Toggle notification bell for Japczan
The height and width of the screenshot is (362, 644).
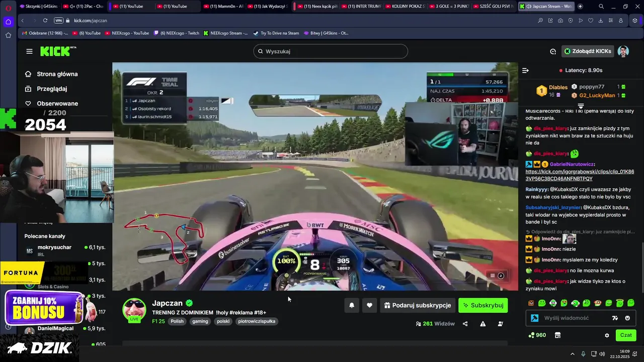click(x=352, y=305)
